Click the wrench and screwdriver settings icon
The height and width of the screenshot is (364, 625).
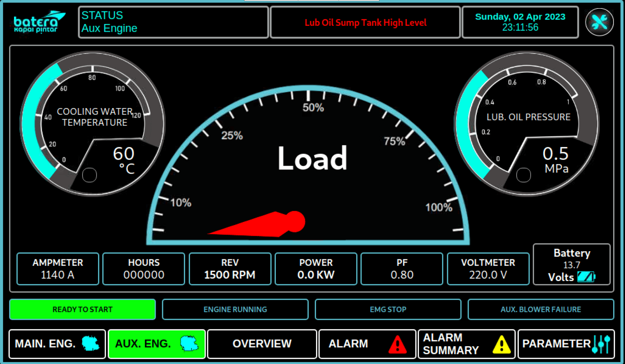599,22
